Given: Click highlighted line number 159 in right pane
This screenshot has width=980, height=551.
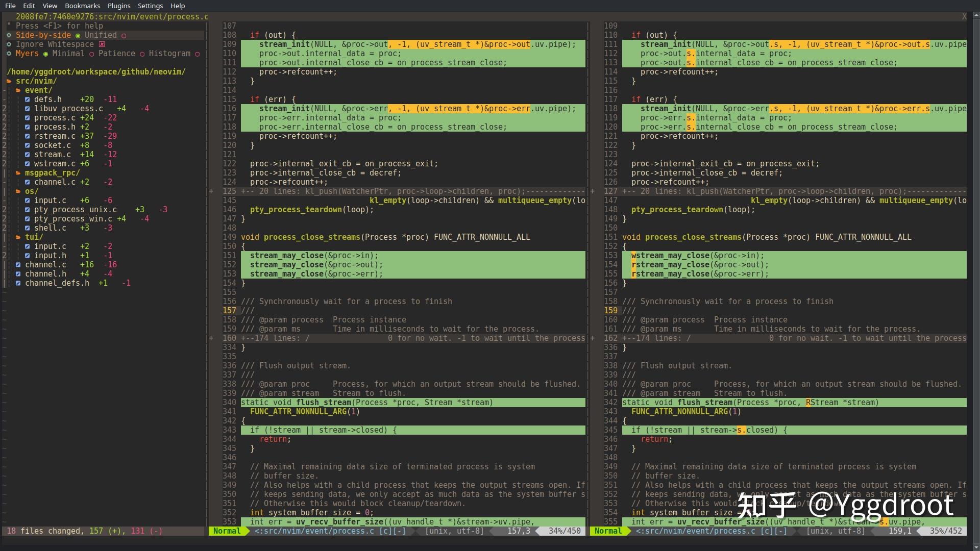Looking at the screenshot, I should point(610,311).
